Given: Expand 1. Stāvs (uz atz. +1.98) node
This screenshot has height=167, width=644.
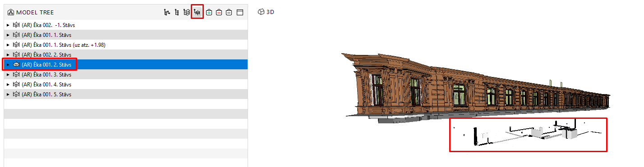Looking at the screenshot, I should (x=8, y=45).
